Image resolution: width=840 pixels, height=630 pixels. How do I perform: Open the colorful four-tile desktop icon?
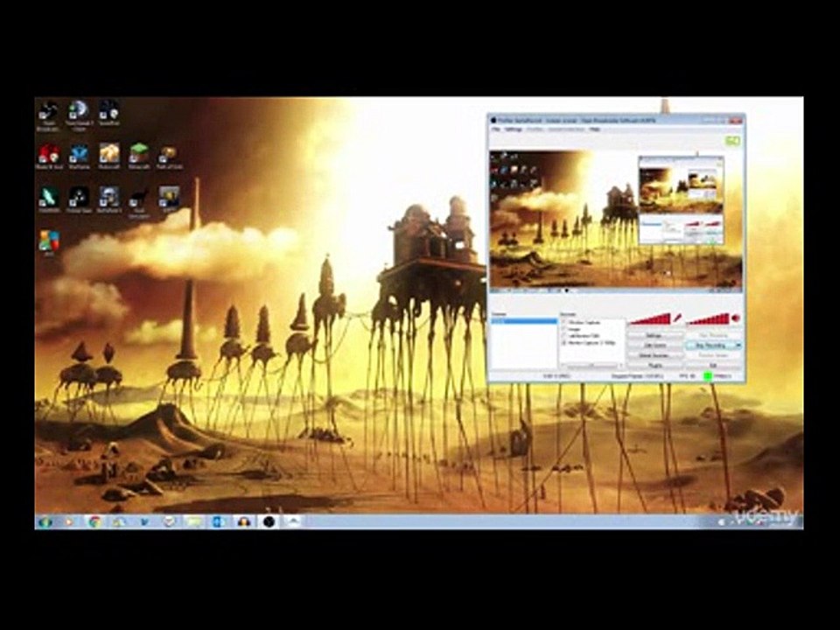point(49,242)
